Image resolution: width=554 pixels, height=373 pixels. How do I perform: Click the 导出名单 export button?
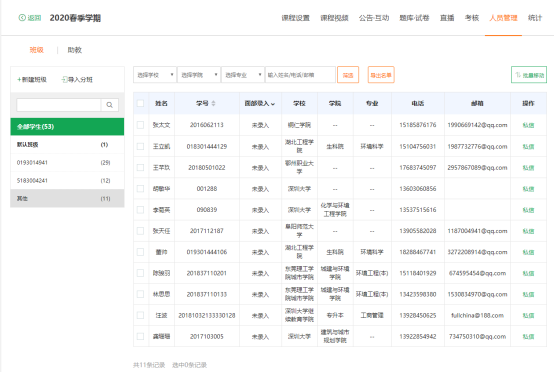tap(381, 75)
